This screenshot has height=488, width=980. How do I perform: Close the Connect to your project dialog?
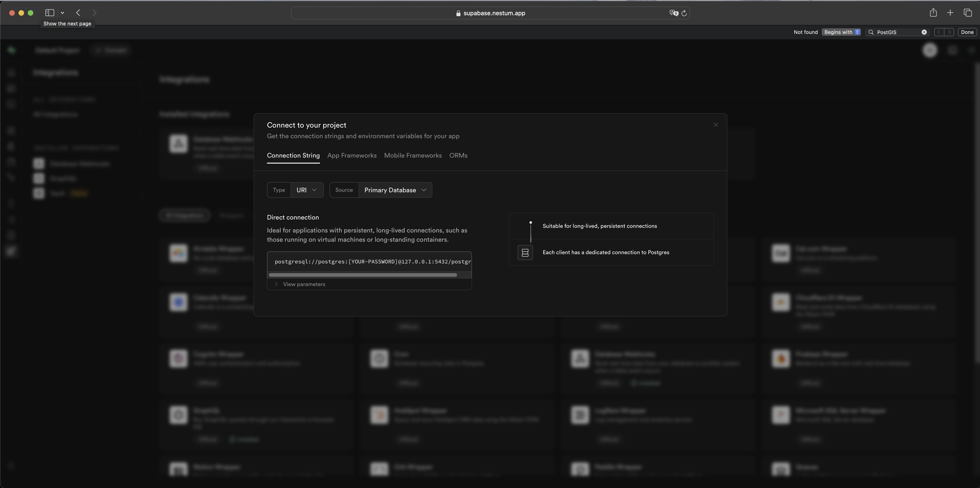716,125
